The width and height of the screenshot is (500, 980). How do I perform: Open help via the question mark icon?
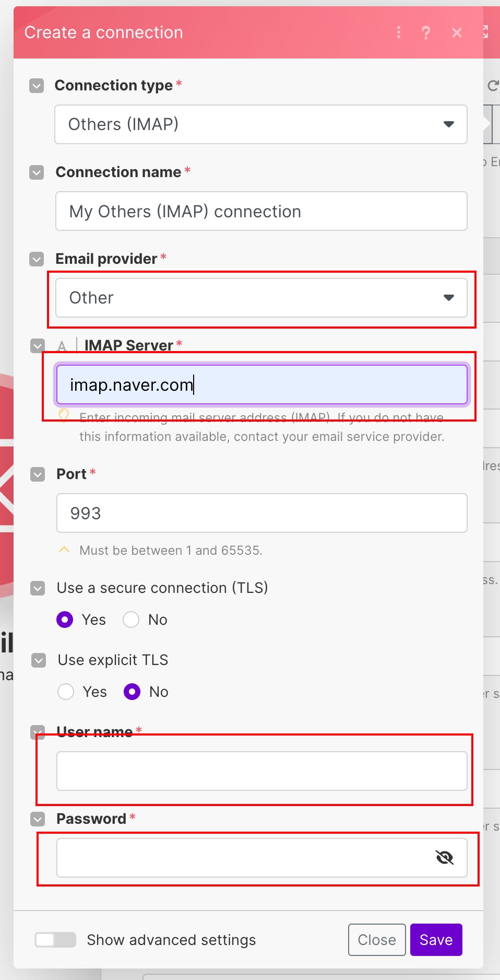coord(426,32)
